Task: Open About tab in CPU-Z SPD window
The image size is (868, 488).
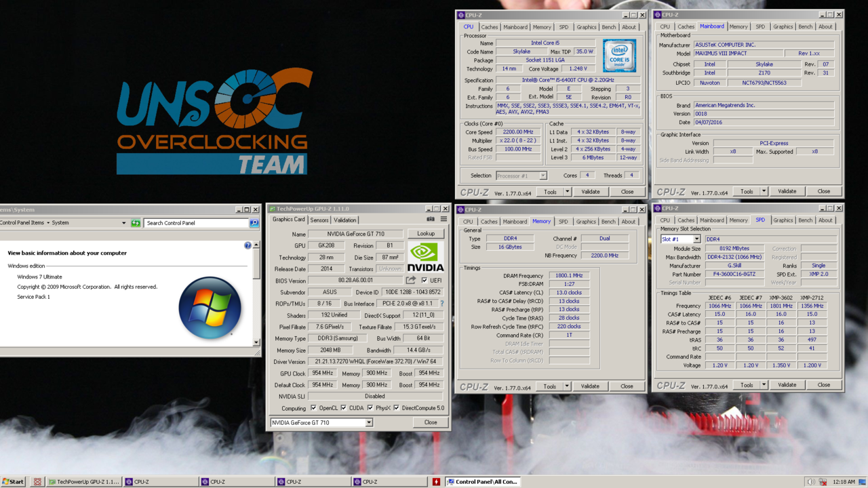Action: 825,220
